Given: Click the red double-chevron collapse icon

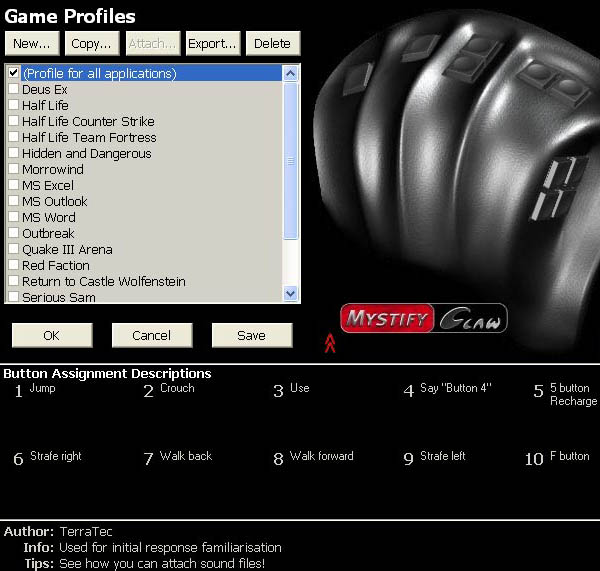Looking at the screenshot, I should 330,343.
